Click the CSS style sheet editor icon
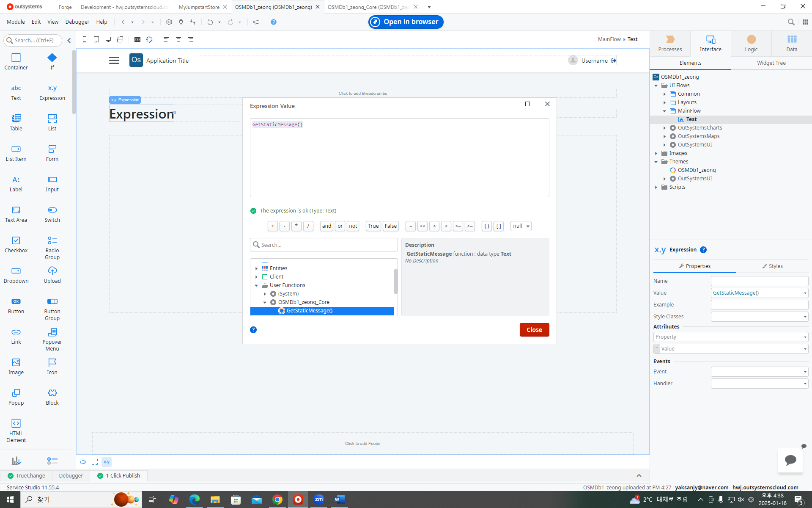Screen dimensions: 812x508 137,39
